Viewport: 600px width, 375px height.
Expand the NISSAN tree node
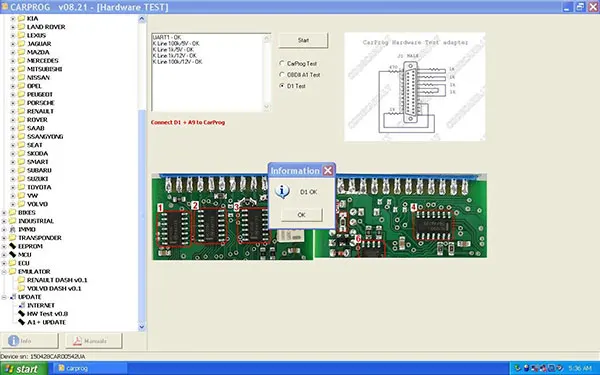click(13, 78)
